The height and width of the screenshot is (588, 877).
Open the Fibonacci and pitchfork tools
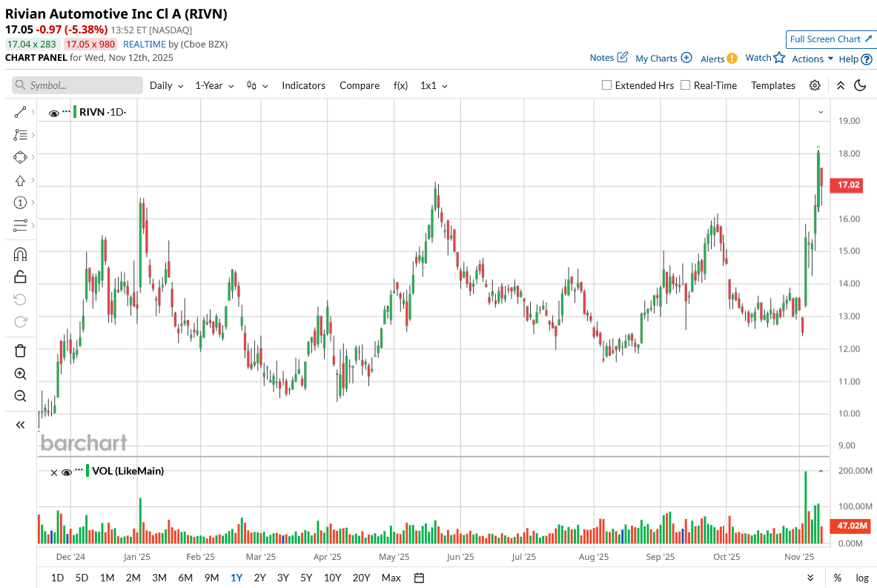pos(20,135)
